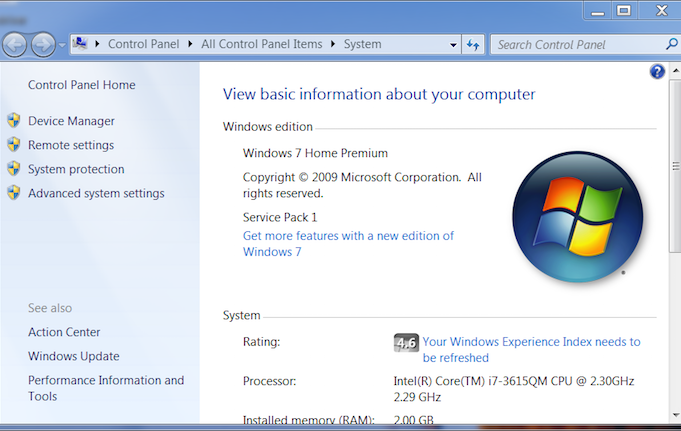Screen dimensions: 681x431
Task: Click the 4.6 Windows Experience Index badge
Action: pos(406,343)
